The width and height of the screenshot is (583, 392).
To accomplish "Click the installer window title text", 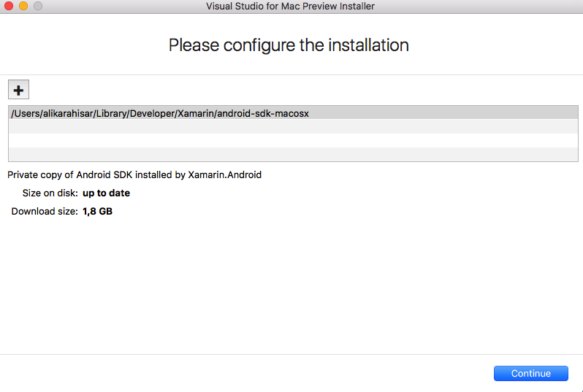I will 290,7.
